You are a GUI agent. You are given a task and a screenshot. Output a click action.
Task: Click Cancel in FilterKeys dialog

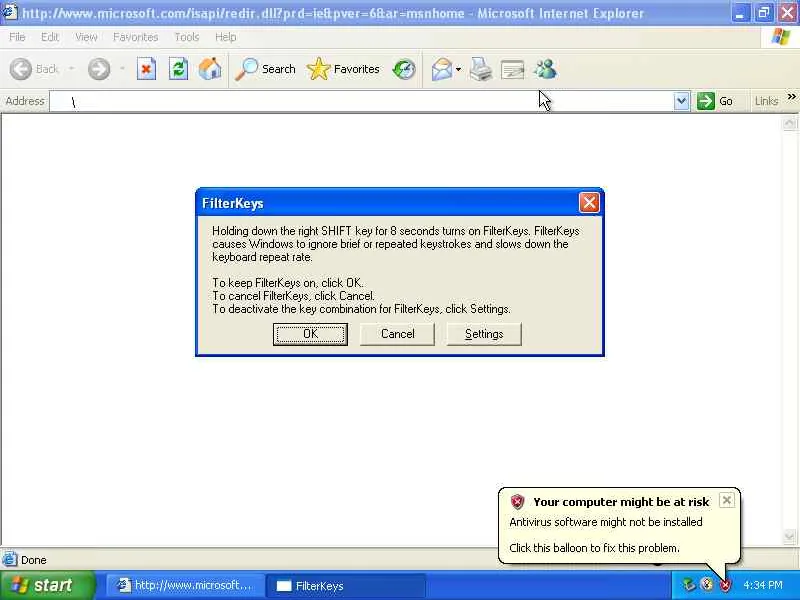pyautogui.click(x=397, y=334)
